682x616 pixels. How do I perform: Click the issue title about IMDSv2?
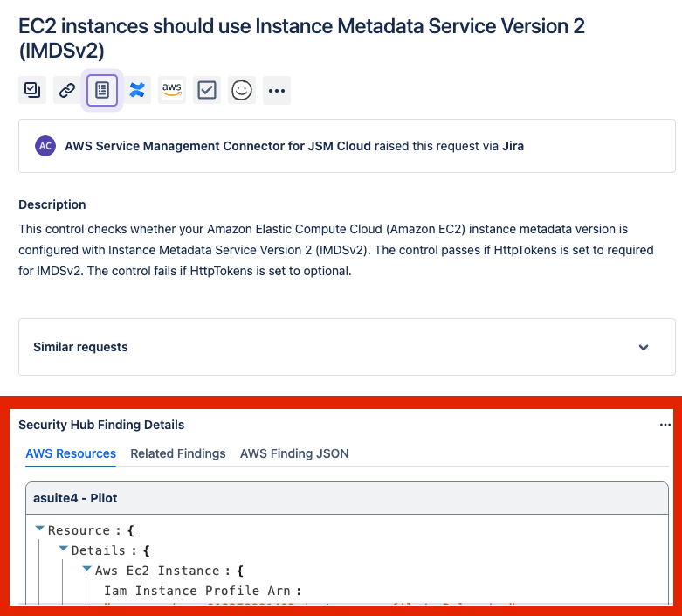coord(301,38)
